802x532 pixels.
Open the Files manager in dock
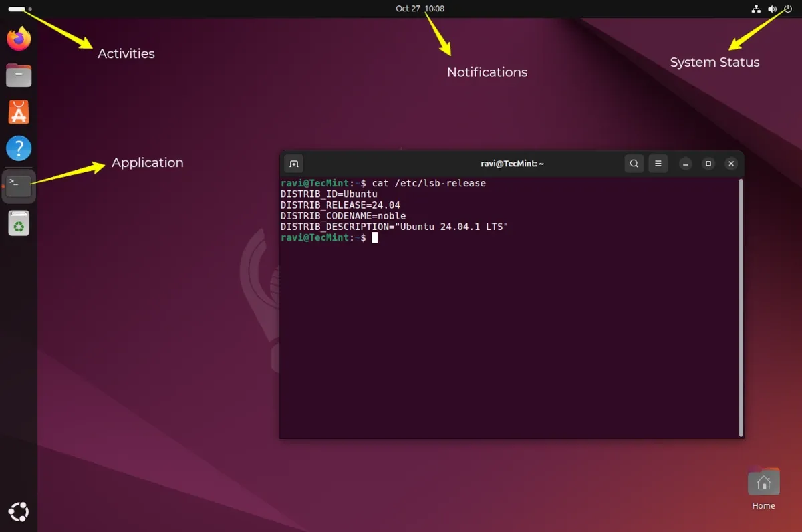click(x=19, y=76)
